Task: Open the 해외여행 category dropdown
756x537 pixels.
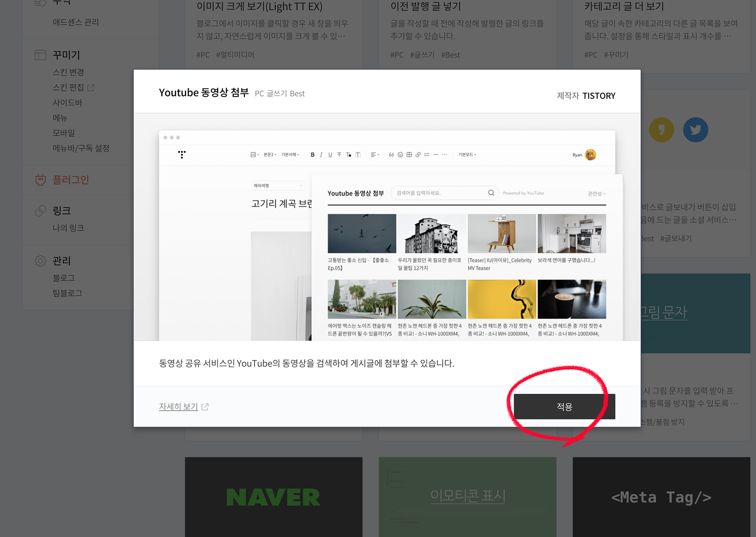Action: click(x=278, y=186)
